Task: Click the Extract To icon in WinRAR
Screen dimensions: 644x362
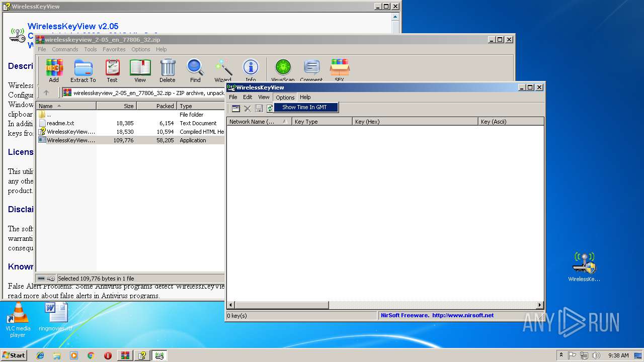Action: [83, 70]
